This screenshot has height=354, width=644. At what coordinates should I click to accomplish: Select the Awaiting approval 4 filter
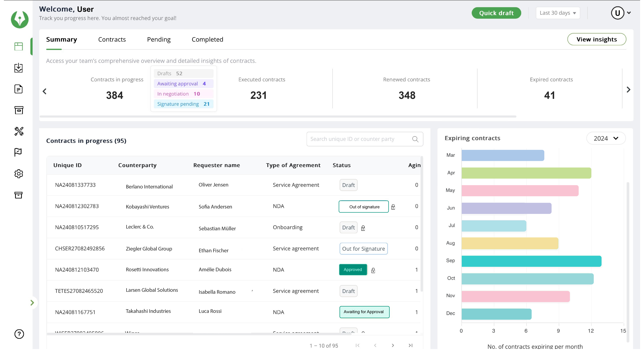[x=184, y=84]
